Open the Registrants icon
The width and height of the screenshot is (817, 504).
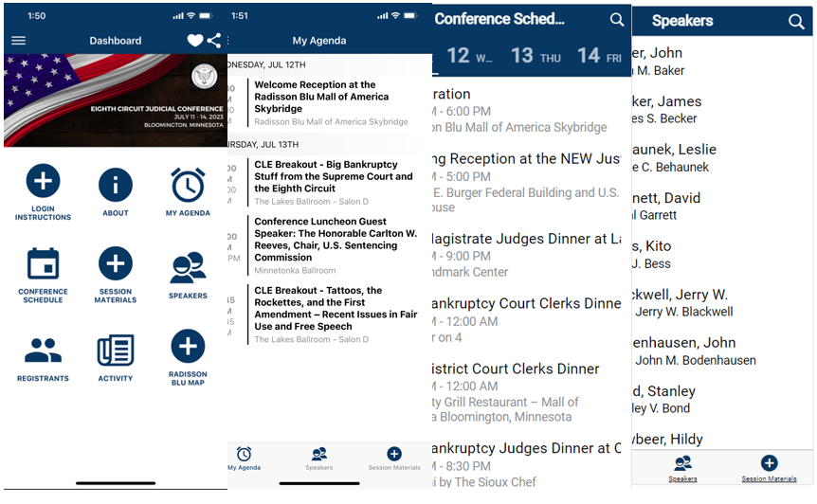(x=43, y=359)
